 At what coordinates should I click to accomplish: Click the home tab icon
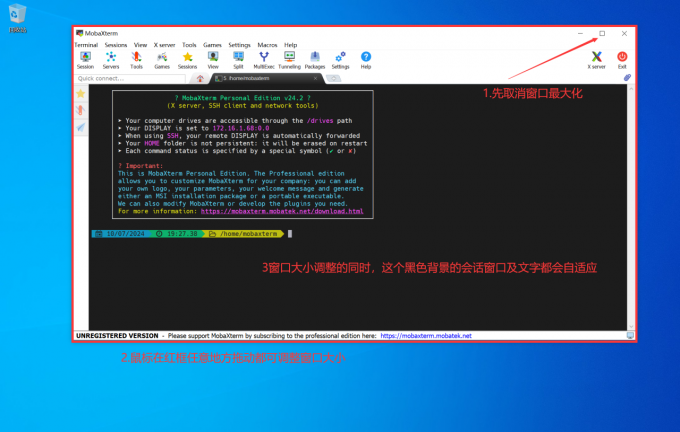coord(200,79)
